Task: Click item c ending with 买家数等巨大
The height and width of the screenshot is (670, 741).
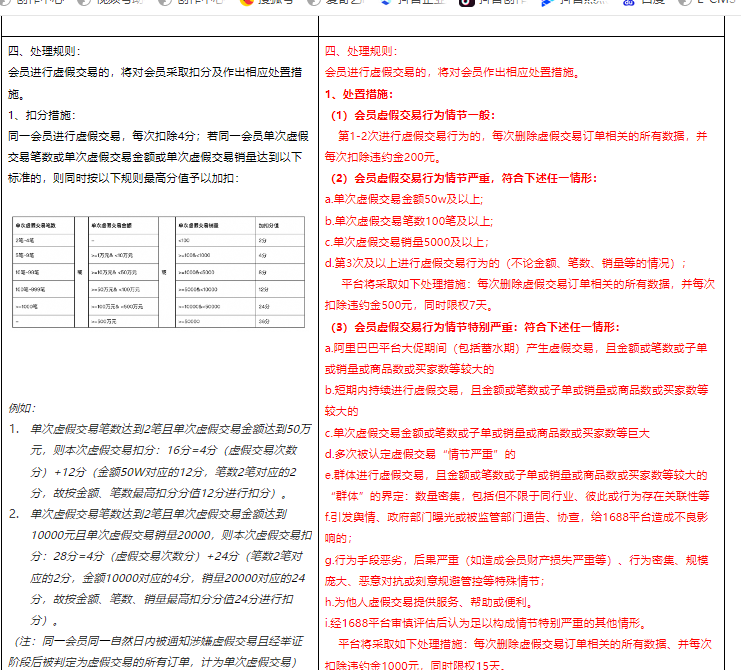Action: tap(487, 433)
